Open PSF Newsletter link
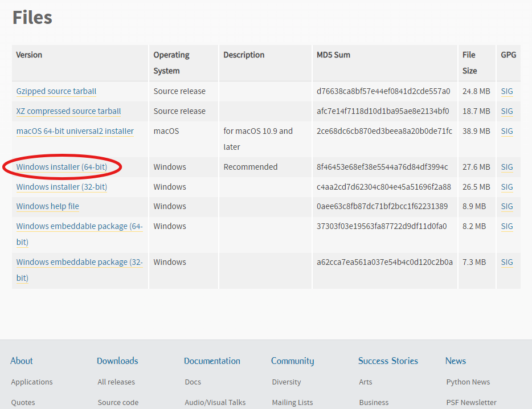This screenshot has width=532, height=409. click(x=471, y=403)
